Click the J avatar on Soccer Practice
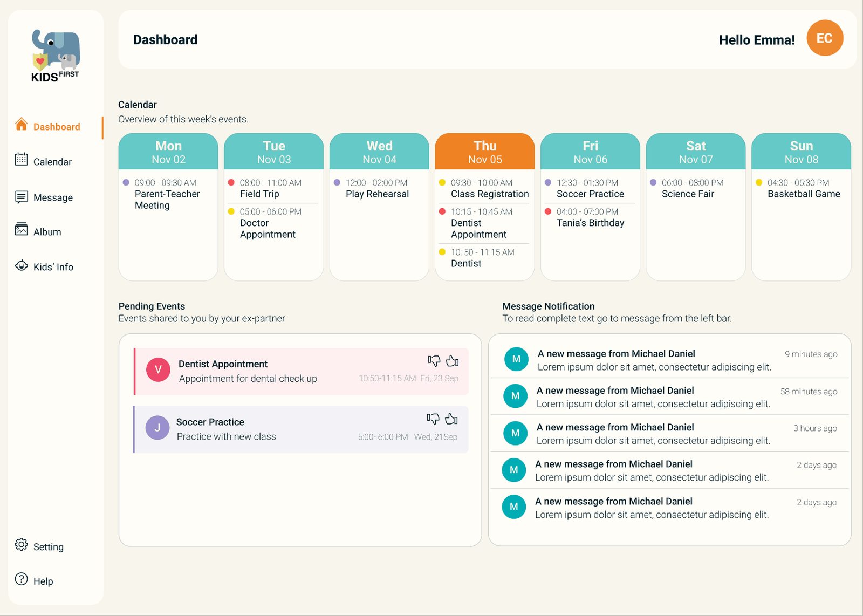Image resolution: width=863 pixels, height=616 pixels. 157,428
